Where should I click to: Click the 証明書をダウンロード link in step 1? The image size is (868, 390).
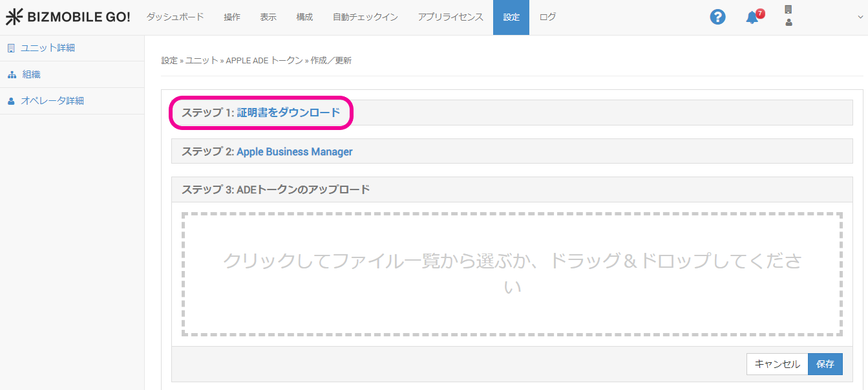(x=288, y=113)
